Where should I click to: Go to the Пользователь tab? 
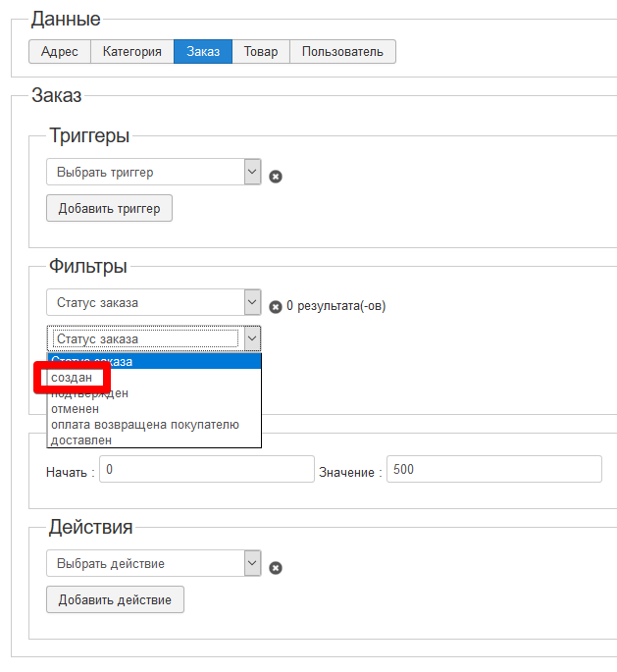(x=342, y=52)
